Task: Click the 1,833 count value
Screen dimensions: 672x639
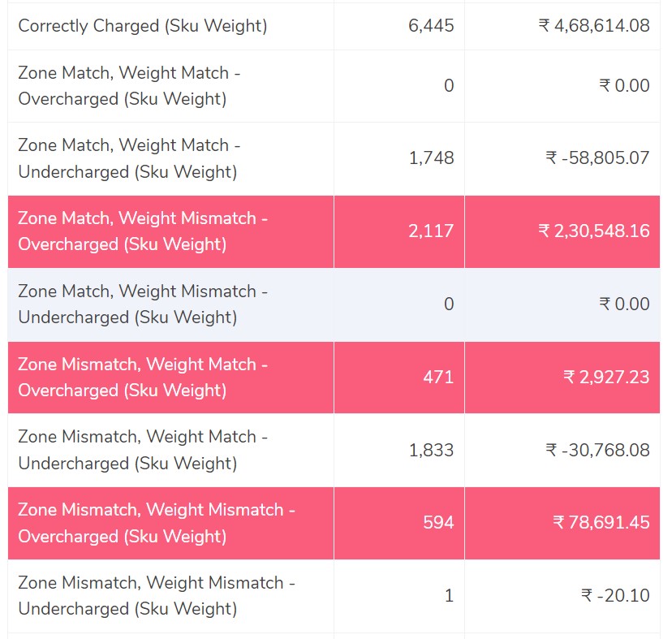Action: point(431,450)
